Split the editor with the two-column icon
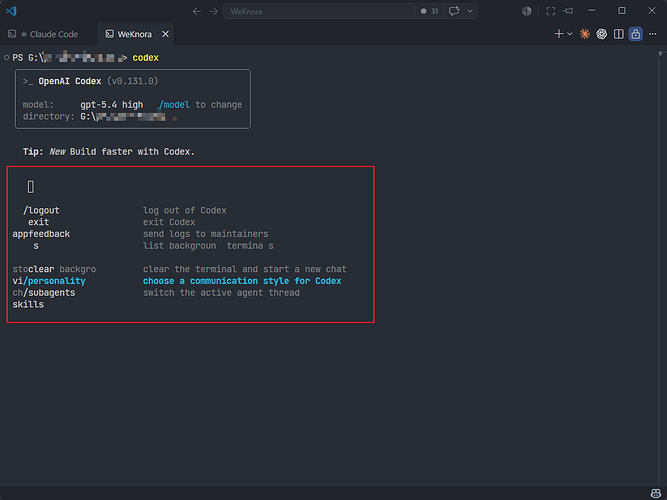Screen dimensions: 667x500 [619, 34]
